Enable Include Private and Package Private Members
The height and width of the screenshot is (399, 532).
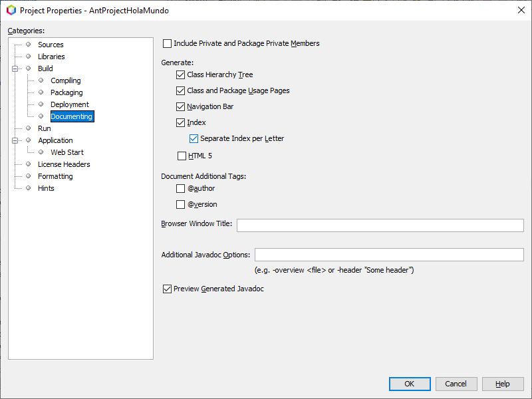coord(168,43)
